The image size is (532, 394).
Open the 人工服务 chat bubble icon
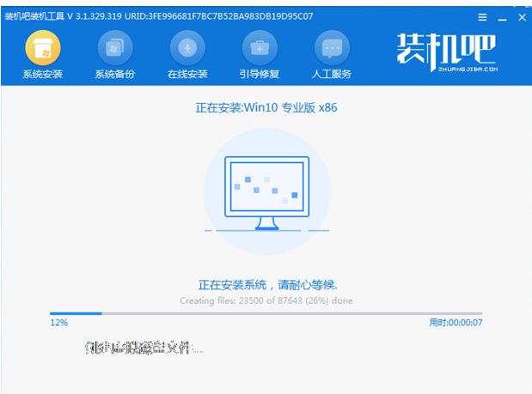[333, 46]
